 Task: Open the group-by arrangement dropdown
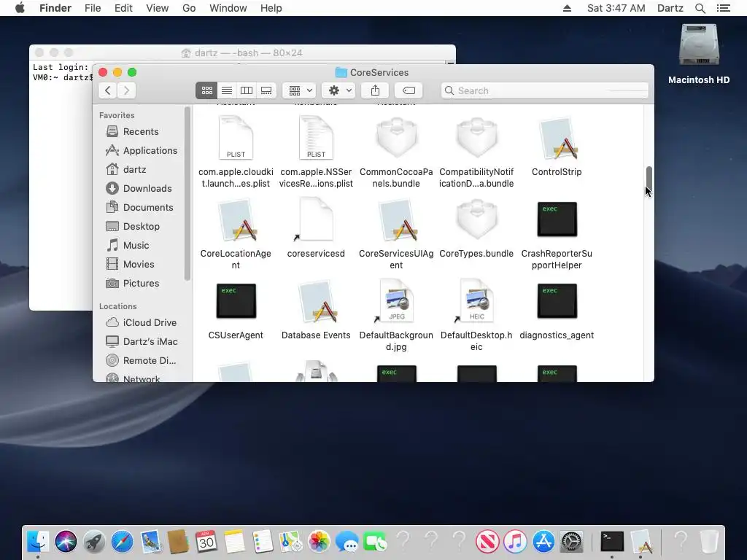click(x=300, y=90)
